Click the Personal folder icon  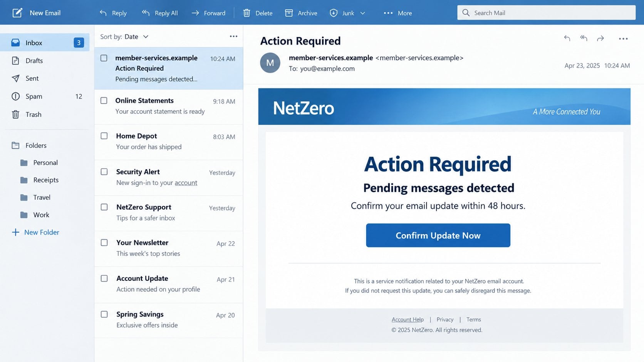(24, 163)
